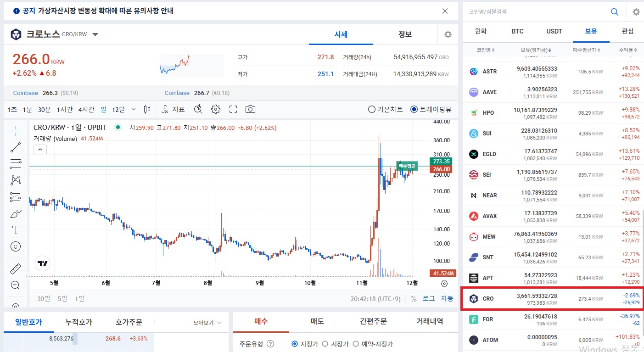Switch to 정보 tab
The image size is (644, 352).
pyautogui.click(x=405, y=34)
